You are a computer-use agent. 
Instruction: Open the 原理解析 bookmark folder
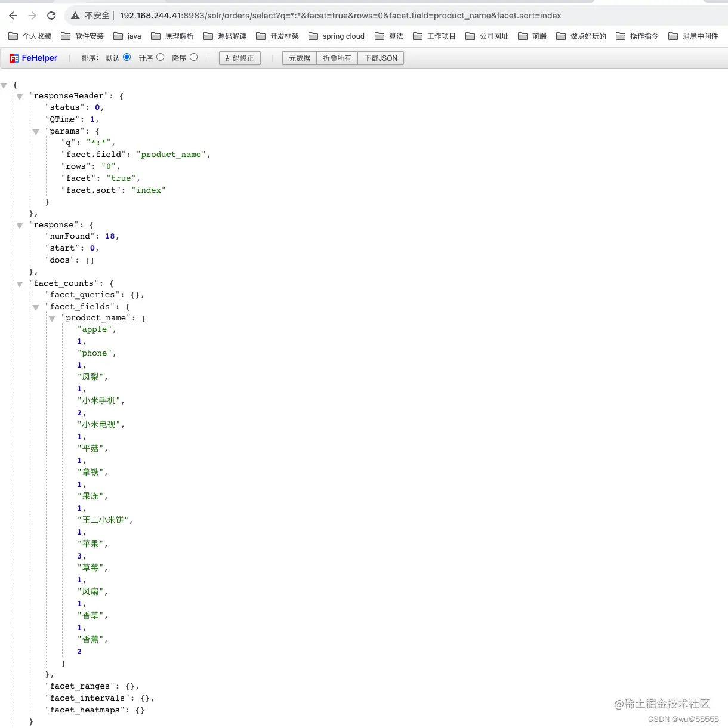click(x=172, y=36)
